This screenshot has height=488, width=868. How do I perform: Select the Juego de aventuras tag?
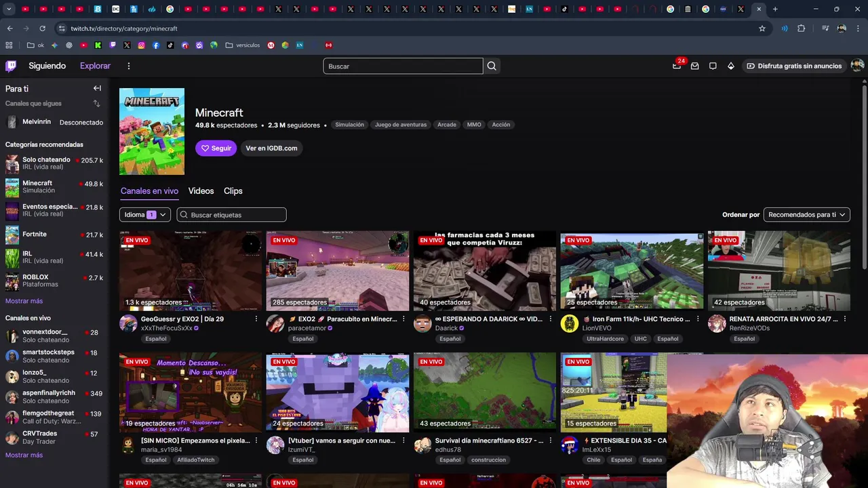click(x=401, y=125)
